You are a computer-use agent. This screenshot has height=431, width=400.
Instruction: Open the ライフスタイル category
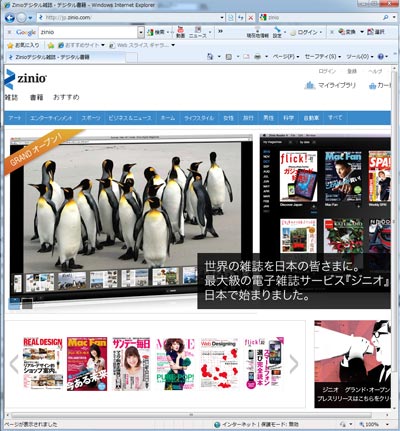coord(199,118)
